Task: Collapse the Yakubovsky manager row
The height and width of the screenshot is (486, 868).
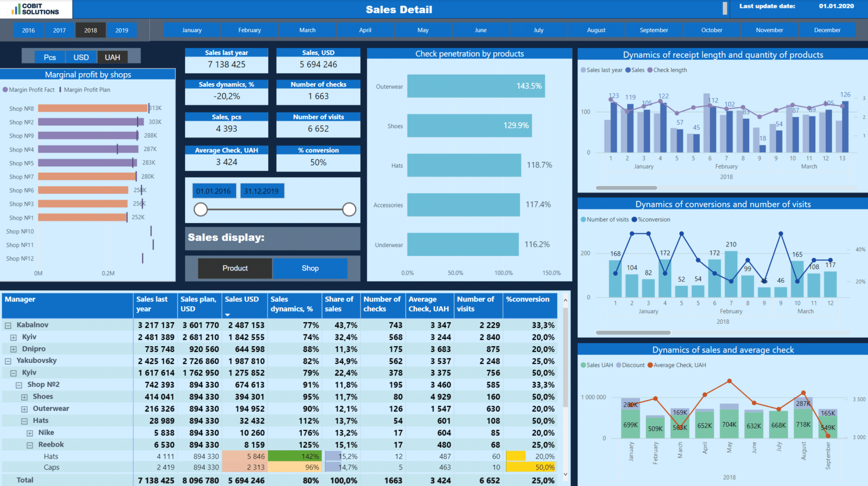Action: pyautogui.click(x=8, y=361)
